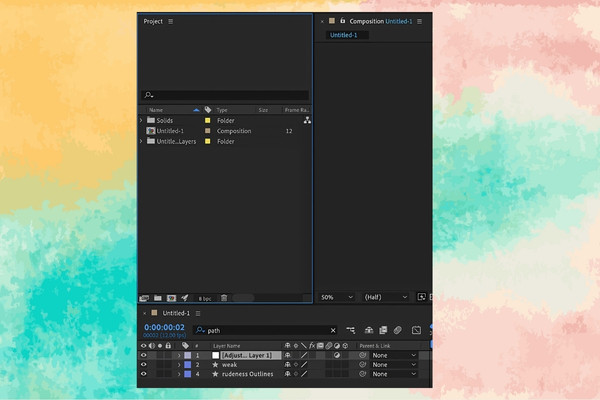The image size is (600, 400).
Task: Open the Composition panel menu
Action: click(420, 21)
